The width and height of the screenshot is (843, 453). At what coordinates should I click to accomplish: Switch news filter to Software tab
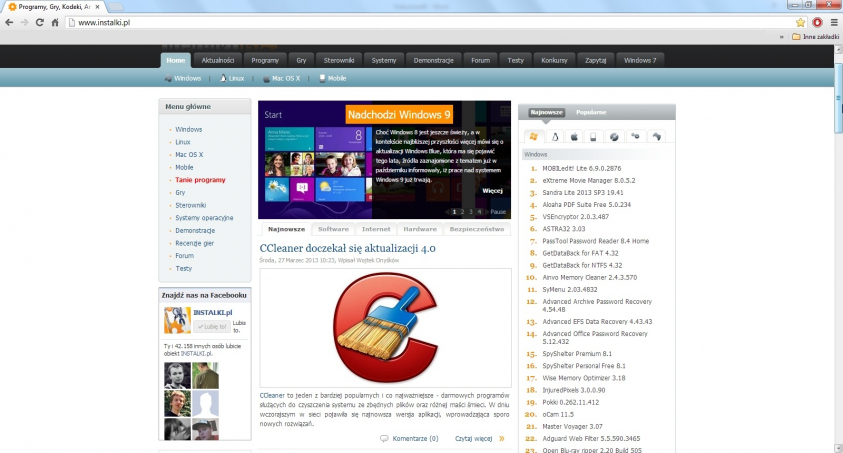(333, 229)
